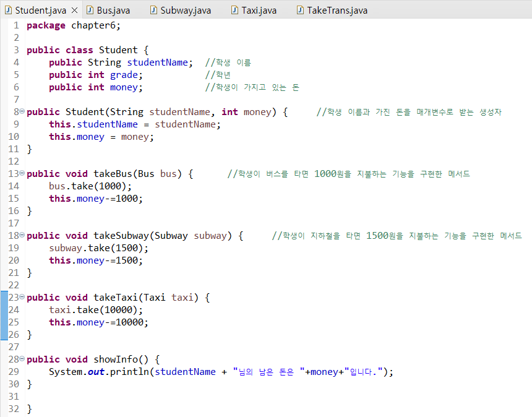Click 'this.money-=10000;' statement

pyautogui.click(x=99, y=322)
